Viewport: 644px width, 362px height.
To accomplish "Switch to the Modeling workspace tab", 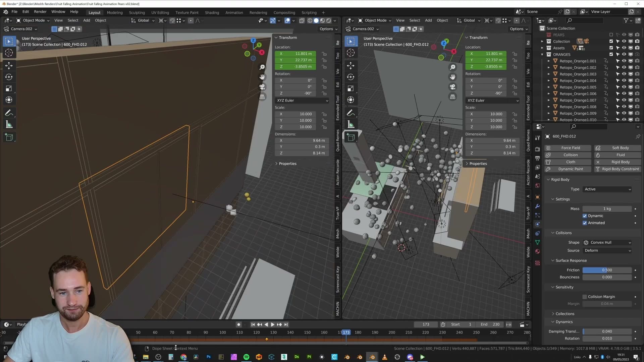I will 115,12.
